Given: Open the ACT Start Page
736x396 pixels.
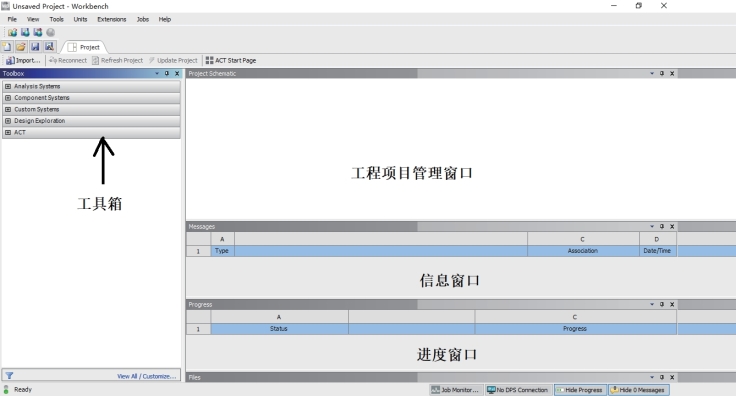Looking at the screenshot, I should (x=231, y=61).
